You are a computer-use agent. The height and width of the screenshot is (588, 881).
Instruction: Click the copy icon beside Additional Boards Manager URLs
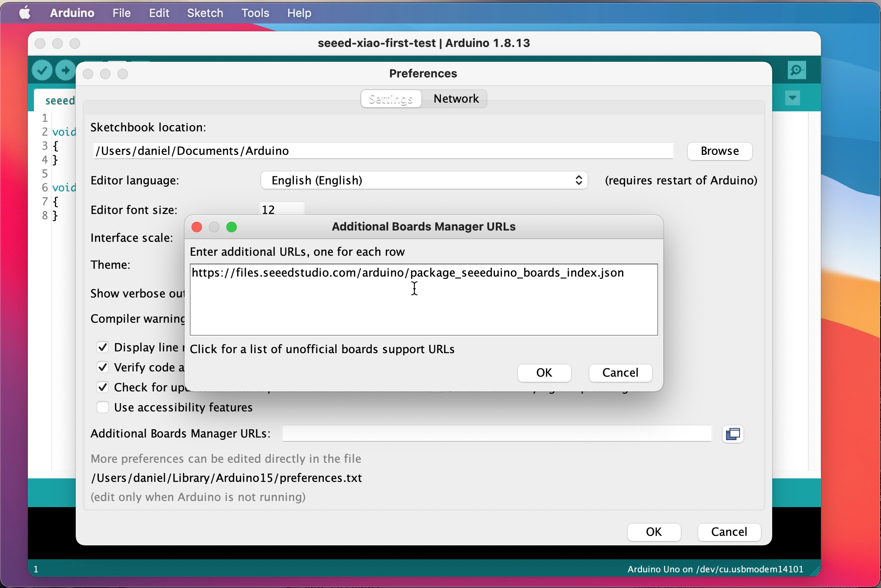(x=733, y=434)
